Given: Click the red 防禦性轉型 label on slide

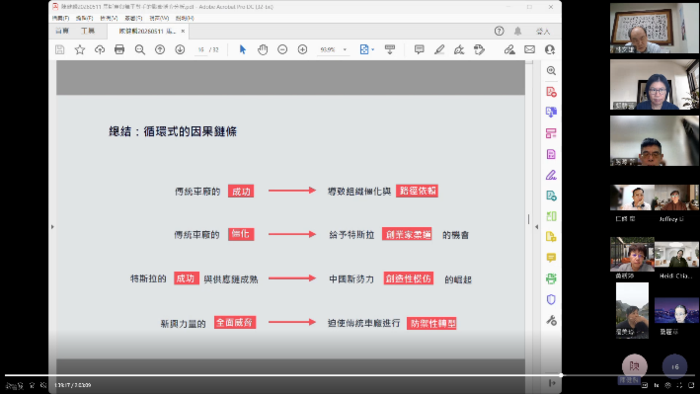Looking at the screenshot, I should [x=432, y=323].
